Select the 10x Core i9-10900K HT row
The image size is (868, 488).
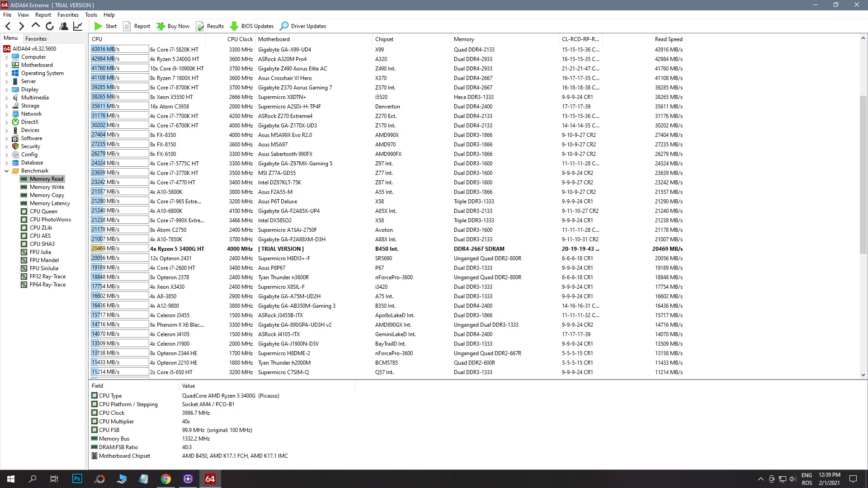click(387, 69)
